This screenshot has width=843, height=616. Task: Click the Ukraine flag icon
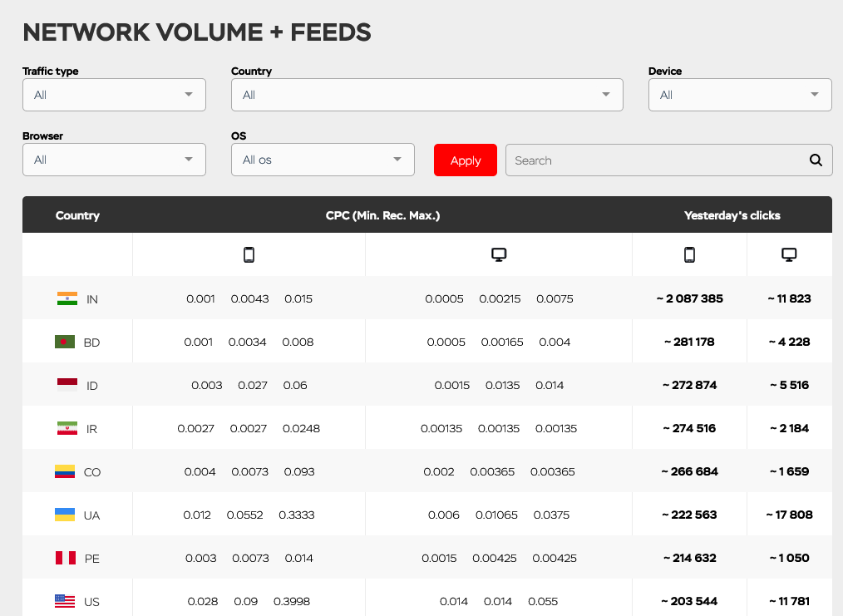coord(65,515)
